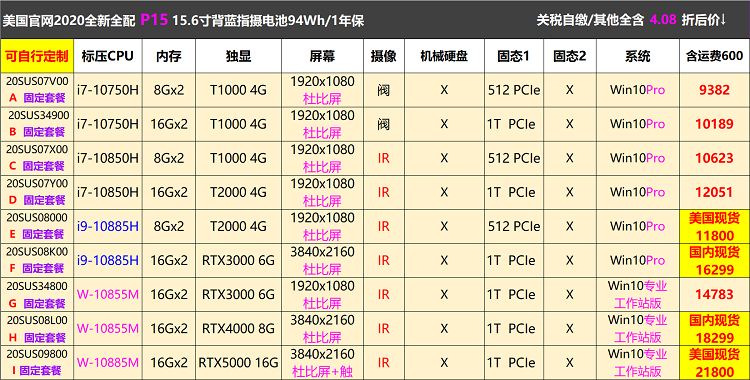Select the 固态1 column header

[514, 56]
